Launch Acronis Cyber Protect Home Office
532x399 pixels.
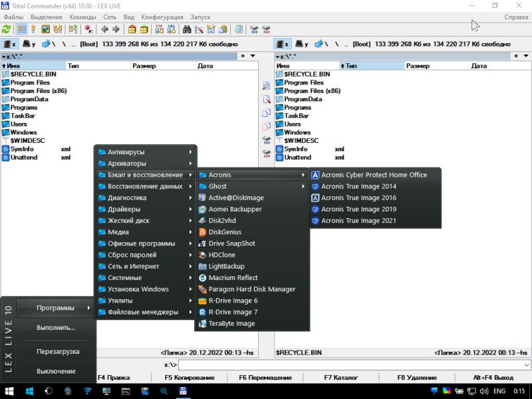(x=374, y=175)
